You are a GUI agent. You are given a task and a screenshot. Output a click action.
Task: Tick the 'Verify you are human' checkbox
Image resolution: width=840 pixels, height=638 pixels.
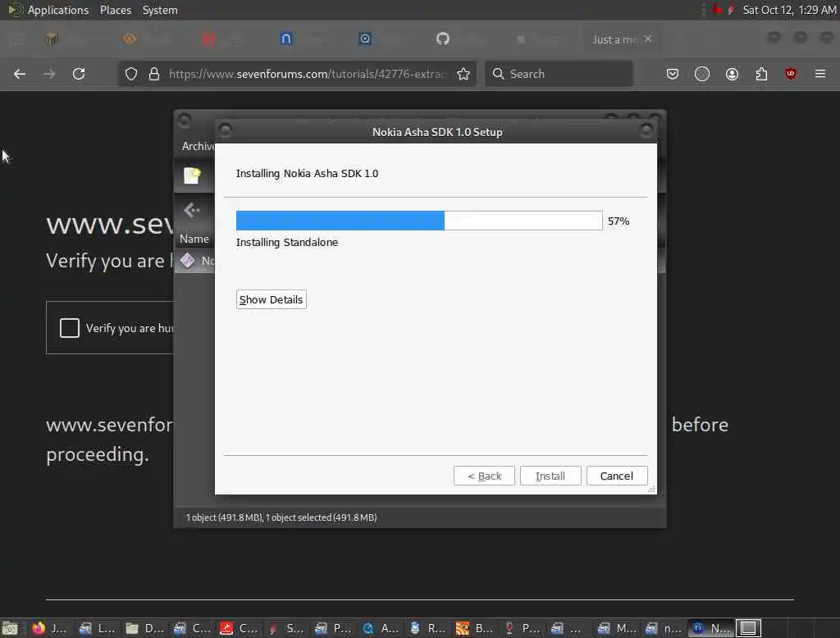(x=70, y=328)
